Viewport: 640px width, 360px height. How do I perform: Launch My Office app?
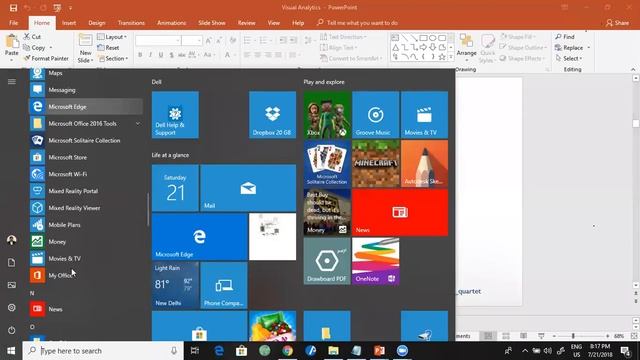[x=86, y=275]
